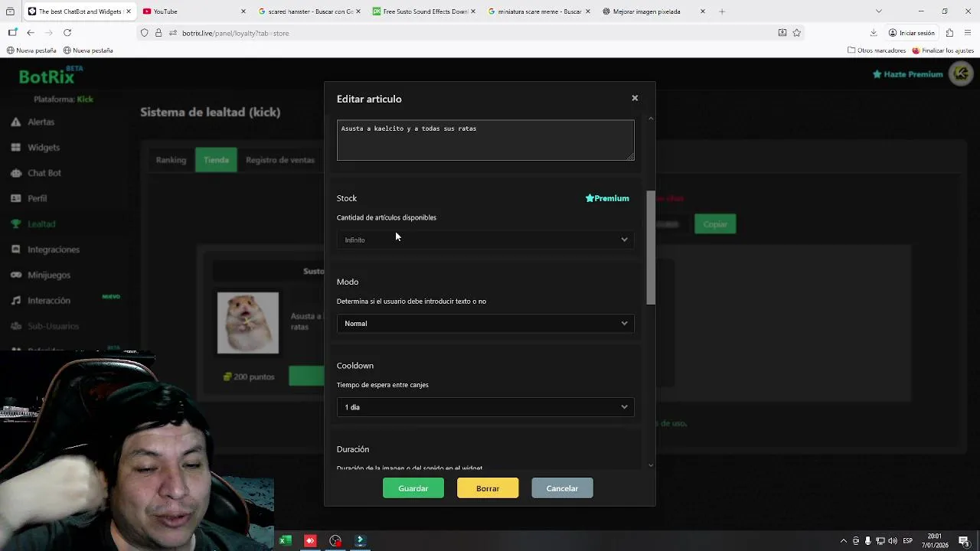Click the yellow Borrar button

click(x=488, y=488)
